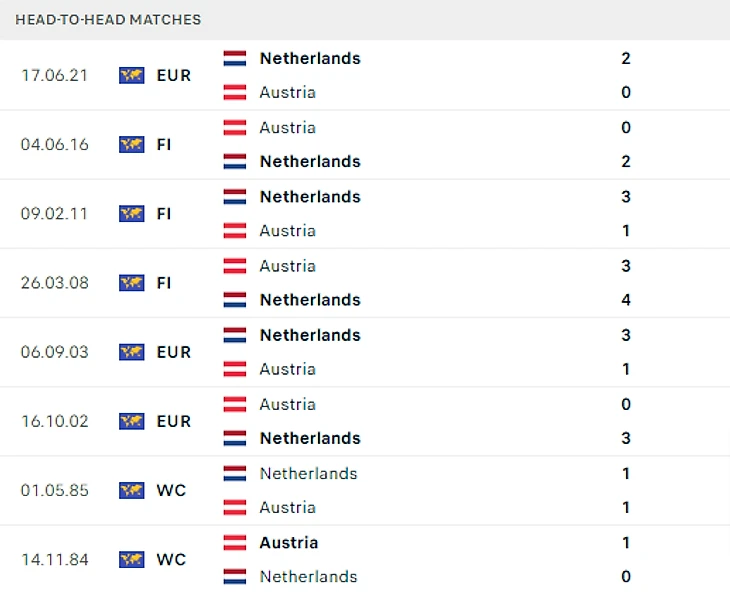Select the Netherlands flag in the 26.03.08 match
The image size is (730, 592).
235,300
